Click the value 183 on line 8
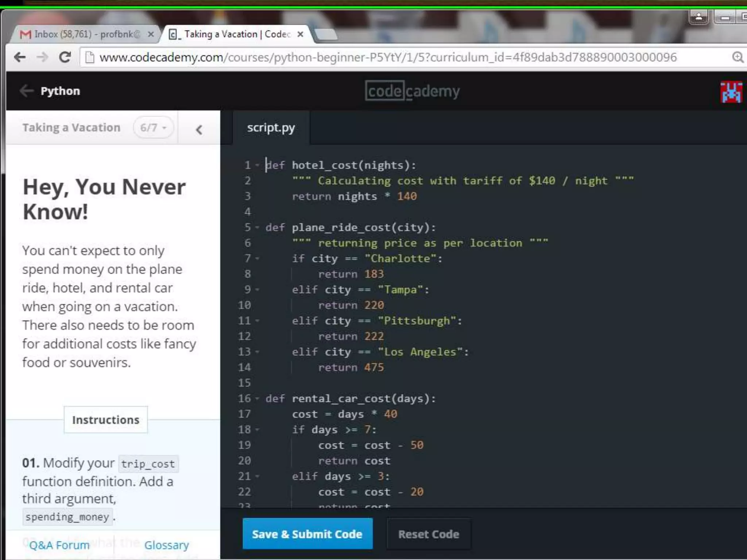 click(x=374, y=274)
